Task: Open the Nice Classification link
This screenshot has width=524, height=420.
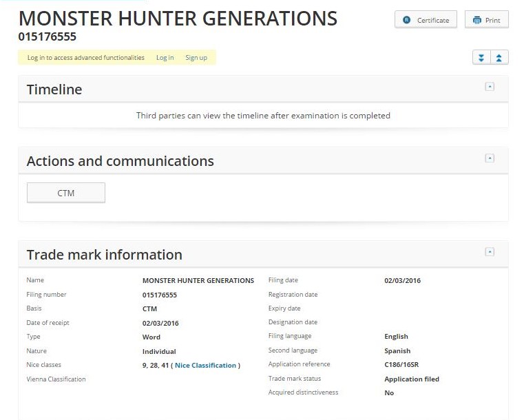Action: [x=205, y=365]
